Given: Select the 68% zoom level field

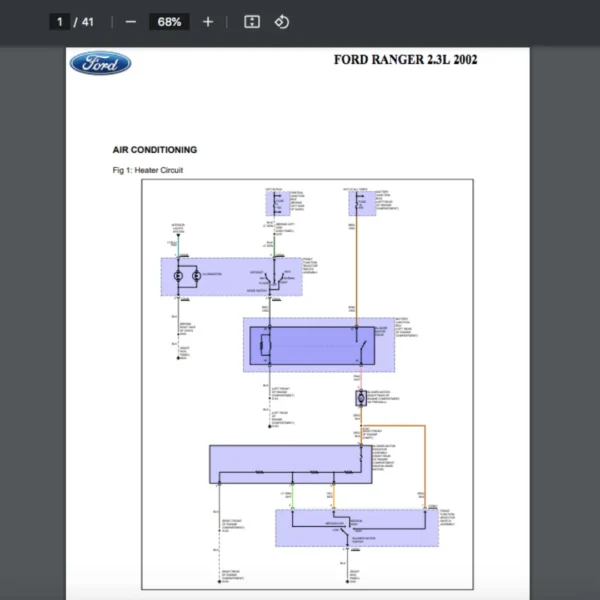Looking at the screenshot, I should coord(168,22).
